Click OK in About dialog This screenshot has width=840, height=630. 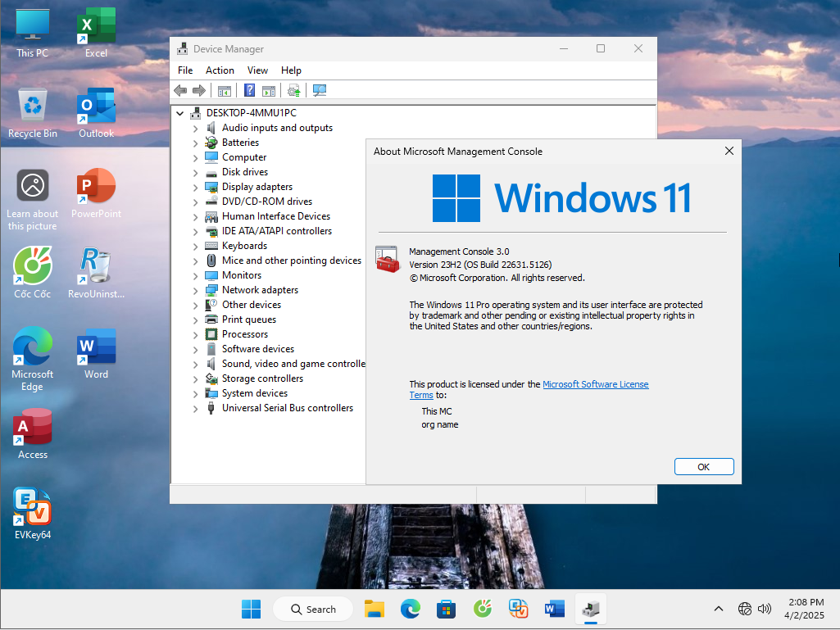704,467
